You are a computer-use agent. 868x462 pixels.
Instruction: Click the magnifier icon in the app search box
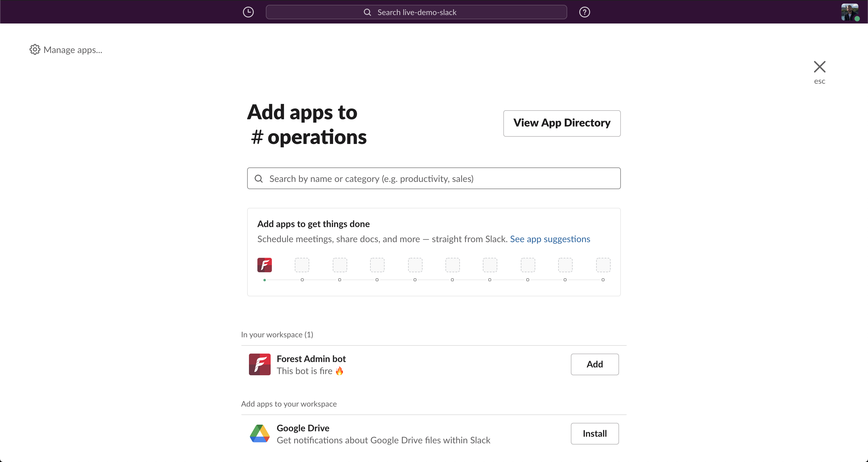[259, 179]
